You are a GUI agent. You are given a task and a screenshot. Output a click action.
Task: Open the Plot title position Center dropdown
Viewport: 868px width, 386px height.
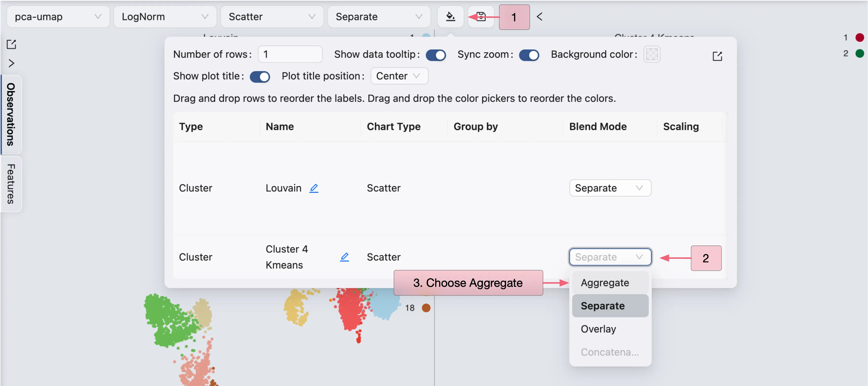point(399,76)
